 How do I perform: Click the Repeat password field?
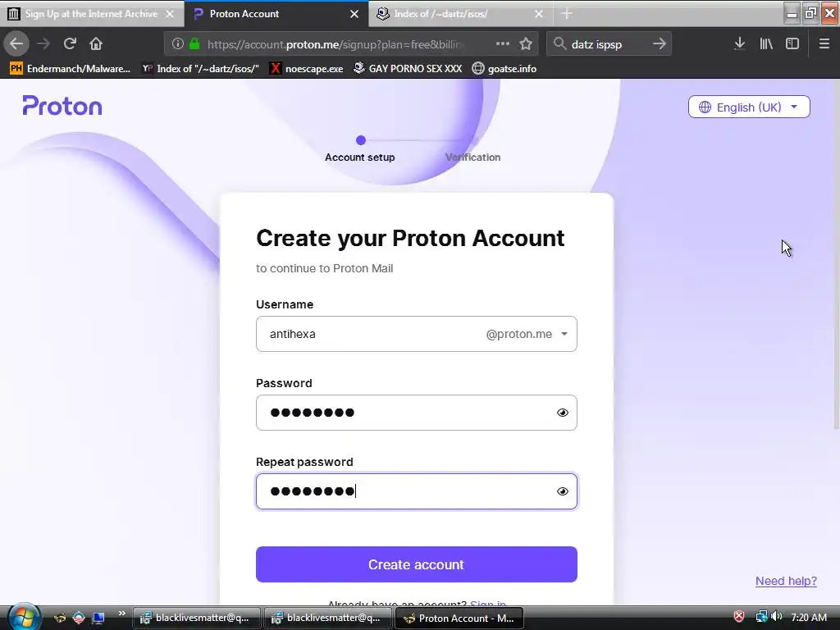pos(416,491)
